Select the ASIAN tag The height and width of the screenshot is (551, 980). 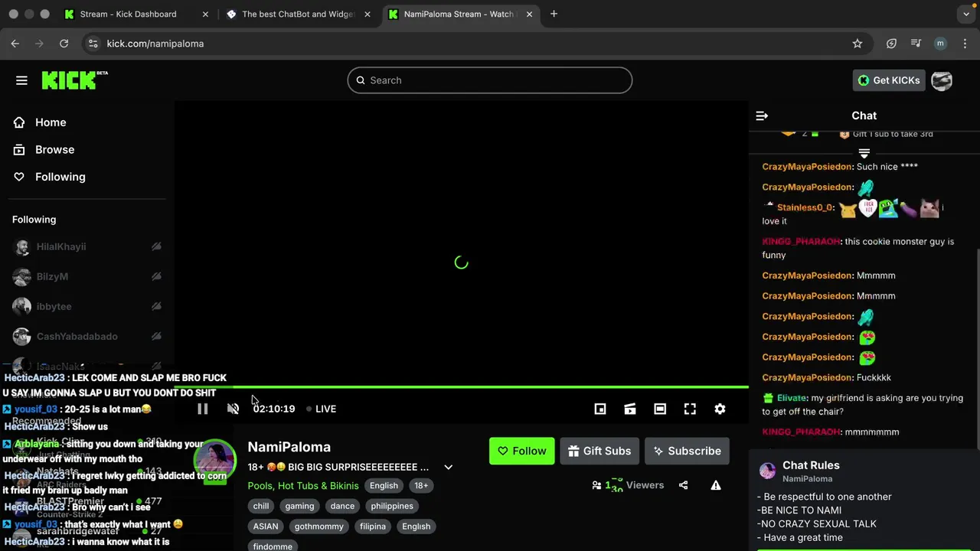[266, 527]
